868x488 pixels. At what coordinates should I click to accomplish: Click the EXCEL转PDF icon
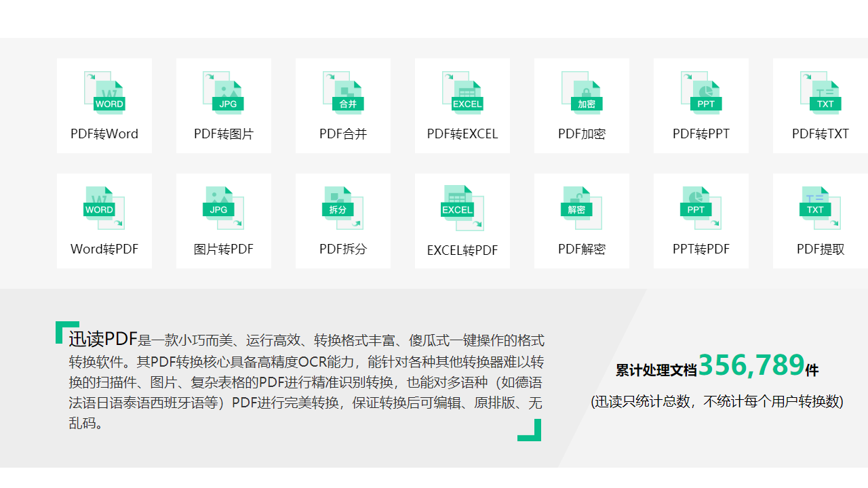pyautogui.click(x=462, y=208)
